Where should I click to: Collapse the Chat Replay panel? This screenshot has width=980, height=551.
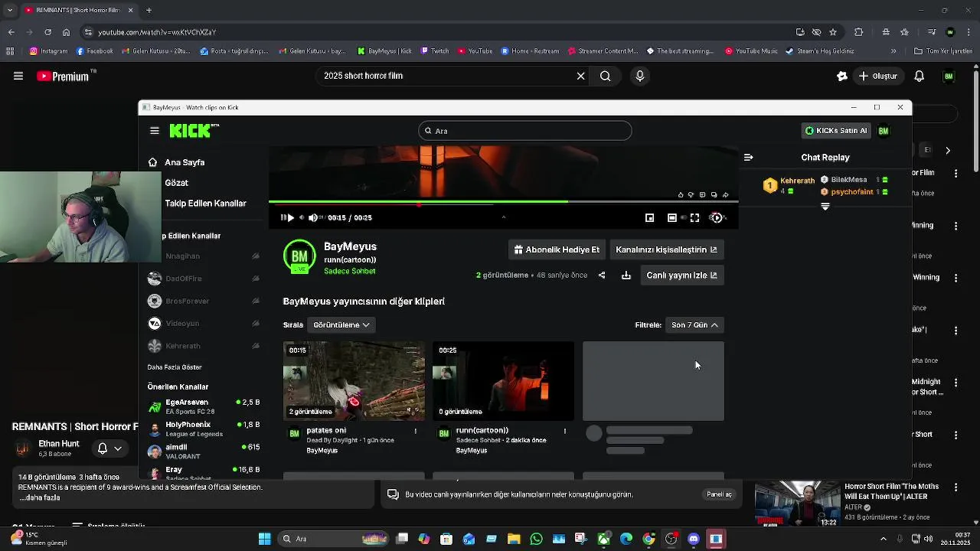pos(749,158)
